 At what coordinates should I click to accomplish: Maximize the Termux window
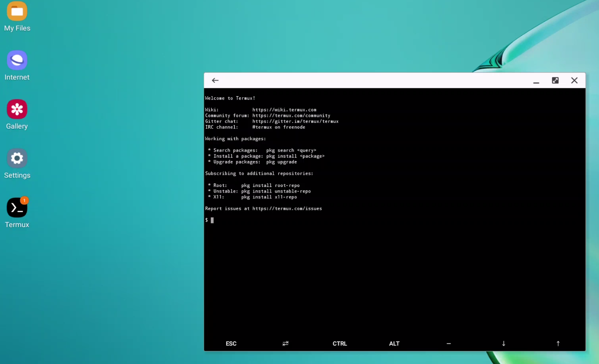[555, 80]
